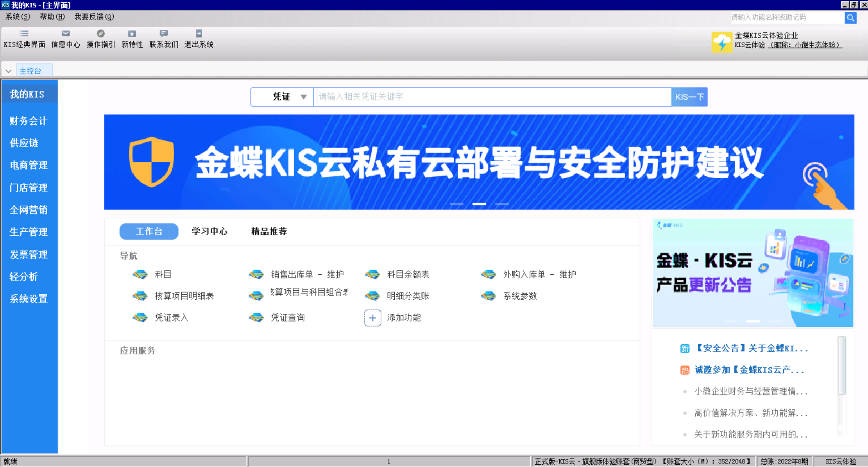The width and height of the screenshot is (868, 467).
Task: Select 财务会计 in the left sidebar
Action: coord(29,121)
